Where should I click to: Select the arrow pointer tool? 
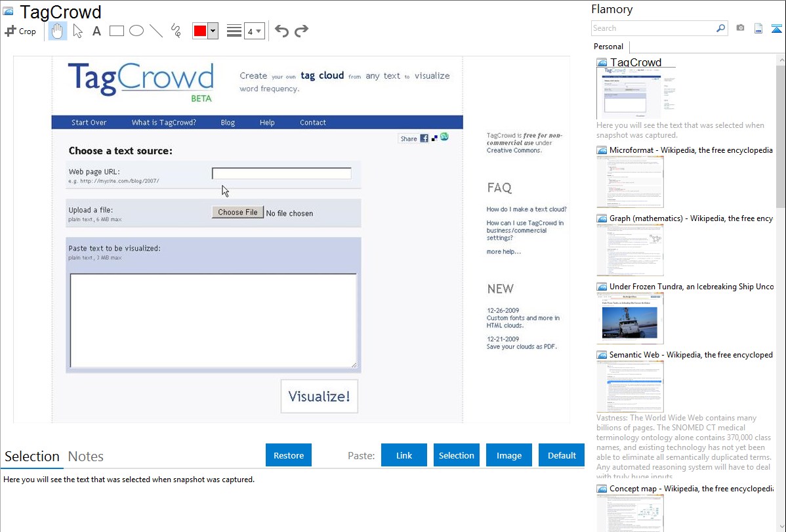[x=77, y=31]
